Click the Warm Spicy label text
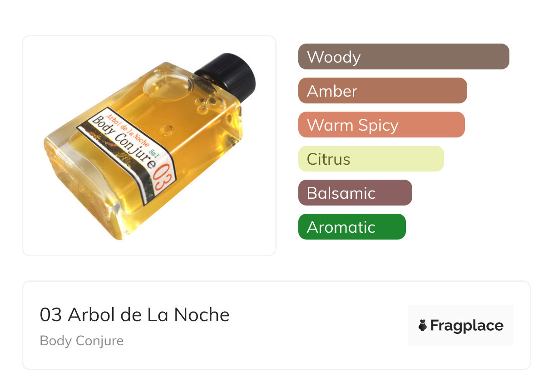 (353, 125)
